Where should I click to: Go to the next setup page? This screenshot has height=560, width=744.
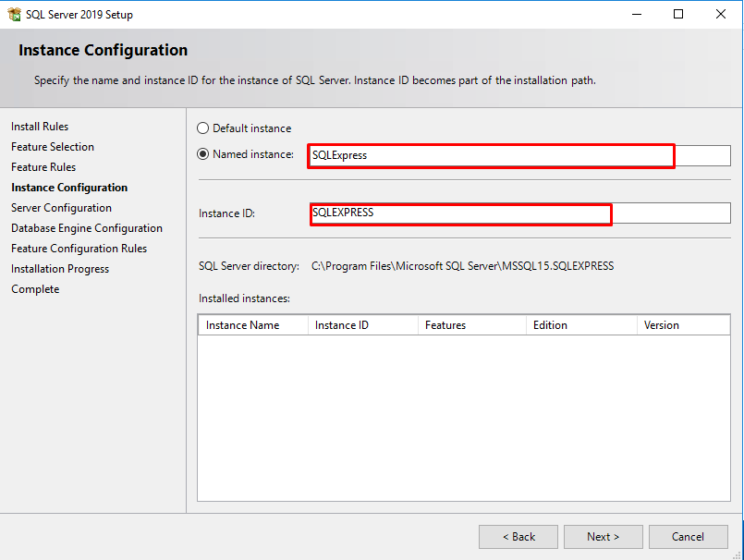(x=604, y=537)
